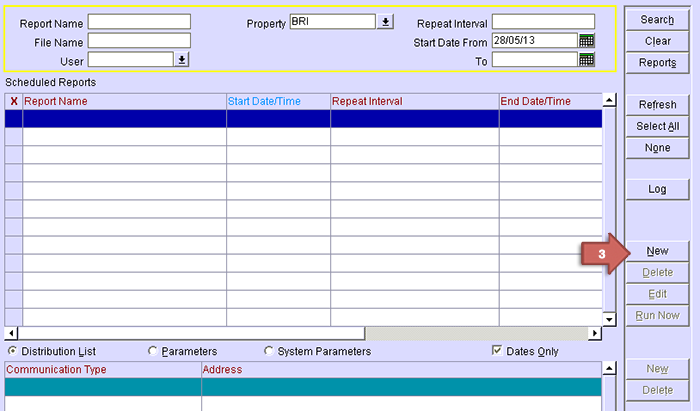Click the Property field showing BRI
The image size is (700, 411).
click(x=333, y=21)
